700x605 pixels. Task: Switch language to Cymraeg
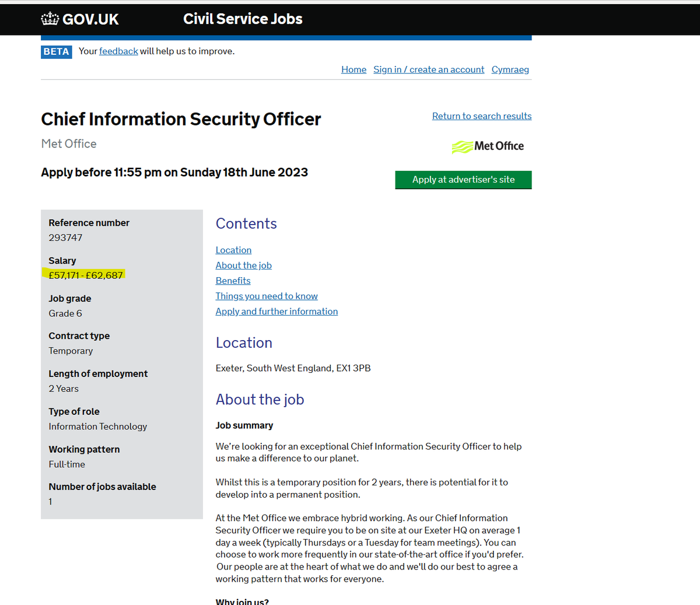[510, 69]
